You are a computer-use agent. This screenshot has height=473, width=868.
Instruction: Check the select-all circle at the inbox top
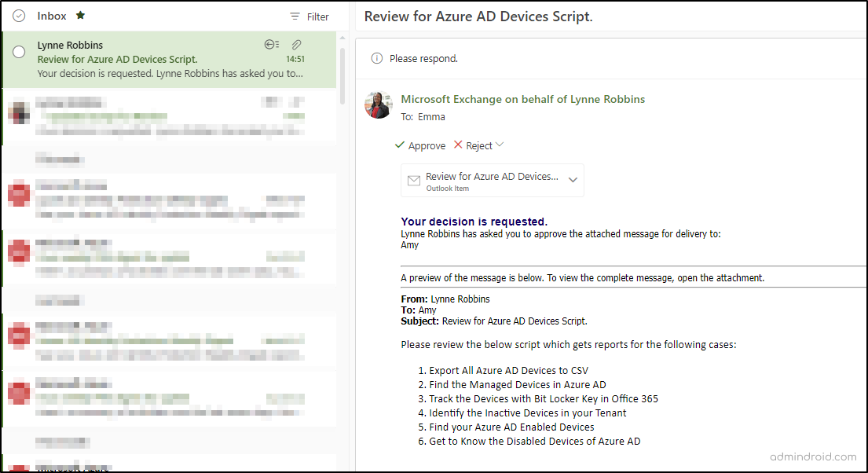pos(17,16)
